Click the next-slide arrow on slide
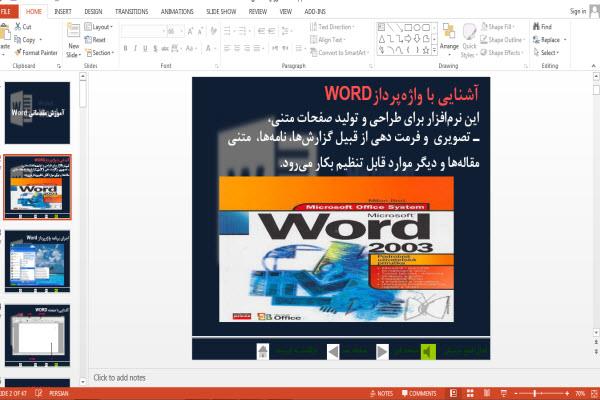600x400 pixels. coord(382,351)
